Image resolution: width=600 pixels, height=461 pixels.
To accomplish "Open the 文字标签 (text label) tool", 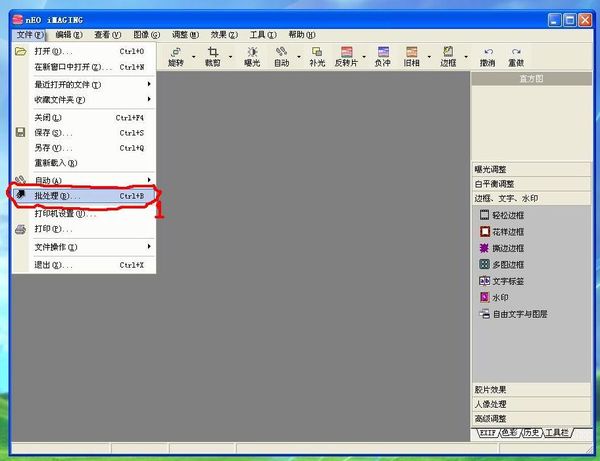I will tap(507, 281).
